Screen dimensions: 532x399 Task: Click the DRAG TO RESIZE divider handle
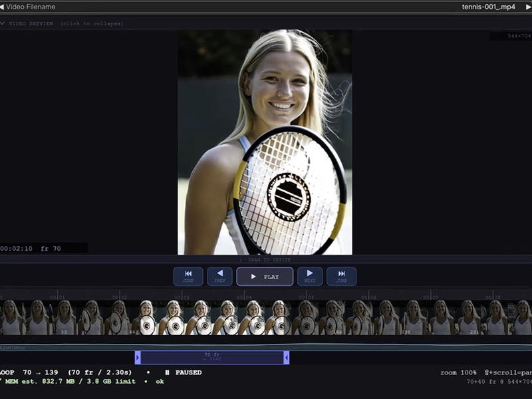(266, 260)
